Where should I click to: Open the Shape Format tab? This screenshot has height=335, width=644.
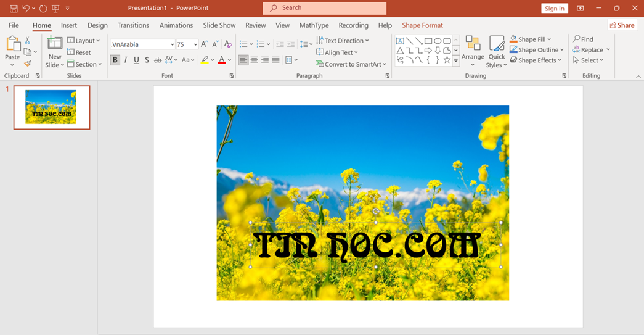(422, 25)
